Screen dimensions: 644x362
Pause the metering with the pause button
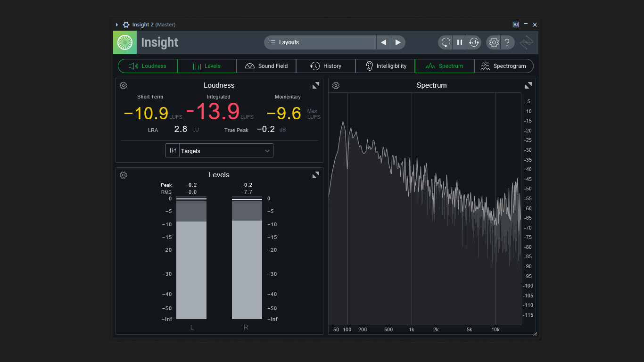tap(460, 42)
